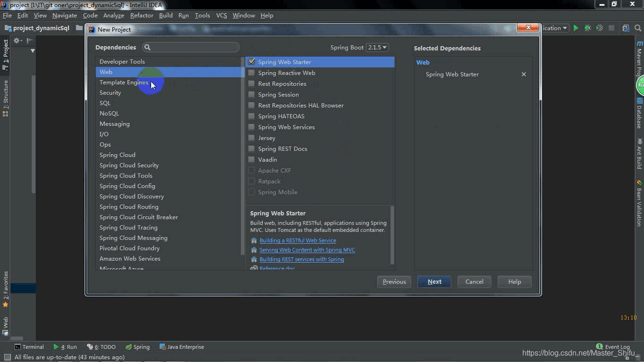Open the Terminal tool window

tap(29, 347)
